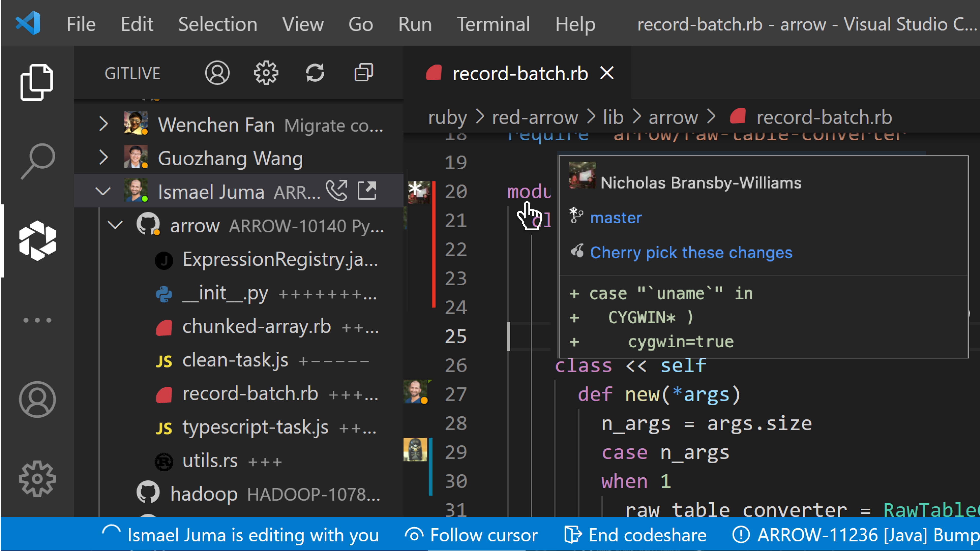Viewport: 980px width, 551px height.
Task: Open the Selection menu
Action: 218,24
